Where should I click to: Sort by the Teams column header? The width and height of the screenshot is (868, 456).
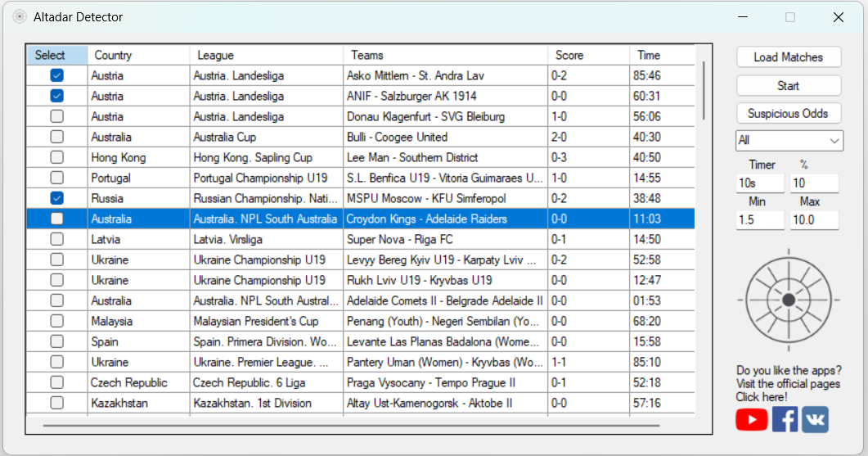pos(445,55)
